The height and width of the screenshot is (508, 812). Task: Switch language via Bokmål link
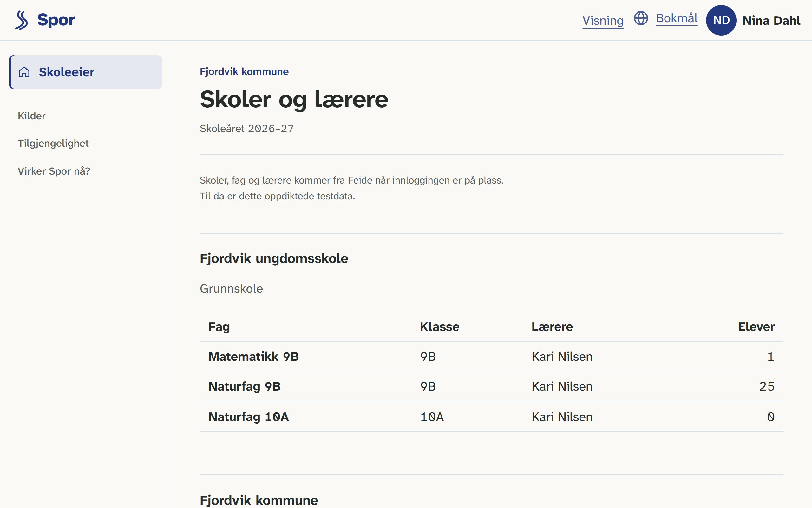[x=677, y=18]
